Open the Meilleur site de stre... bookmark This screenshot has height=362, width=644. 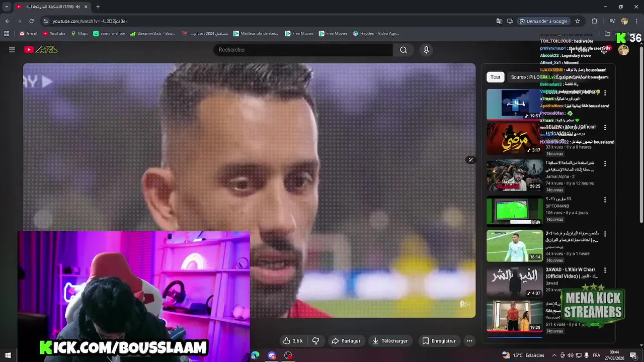point(256,34)
